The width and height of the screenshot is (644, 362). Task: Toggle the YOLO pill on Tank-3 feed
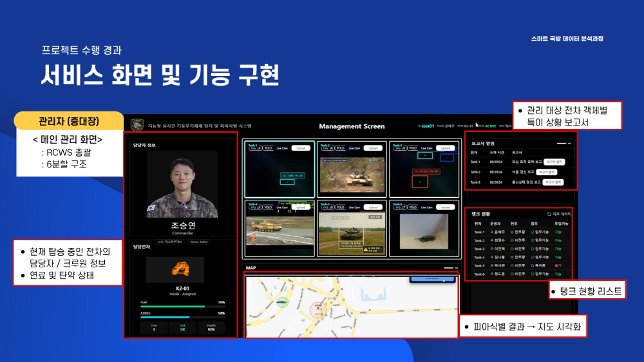(413, 148)
